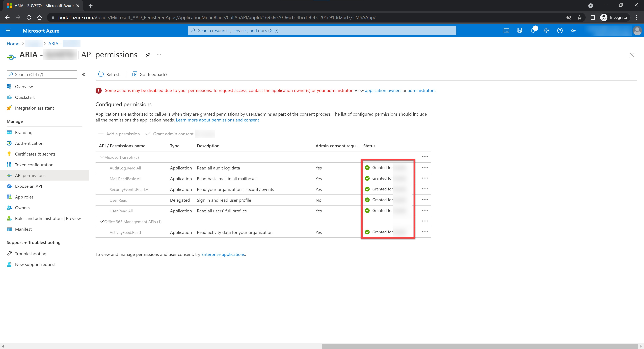The height and width of the screenshot is (349, 644).
Task: Open Azure Cloud Shell icon
Action: (506, 31)
